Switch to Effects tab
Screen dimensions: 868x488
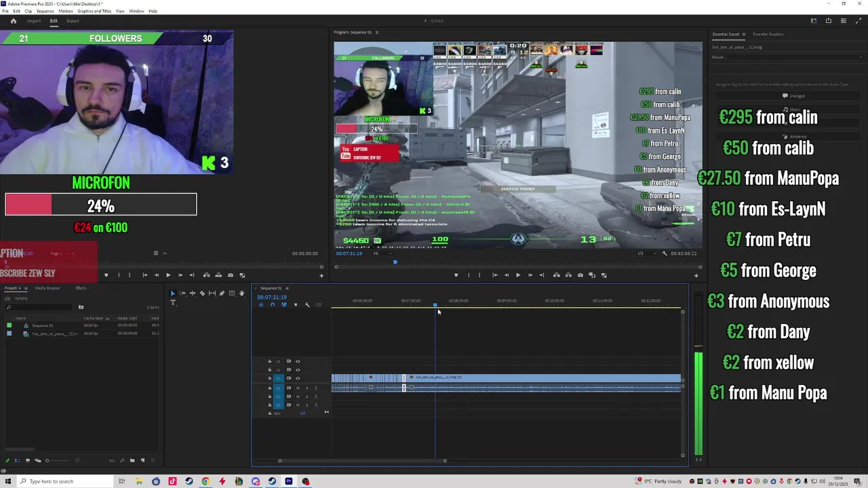pyautogui.click(x=81, y=288)
